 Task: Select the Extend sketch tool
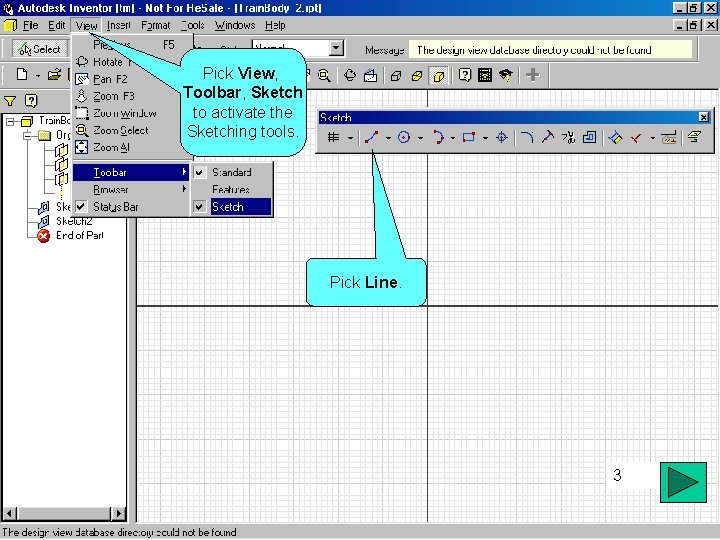(x=547, y=137)
